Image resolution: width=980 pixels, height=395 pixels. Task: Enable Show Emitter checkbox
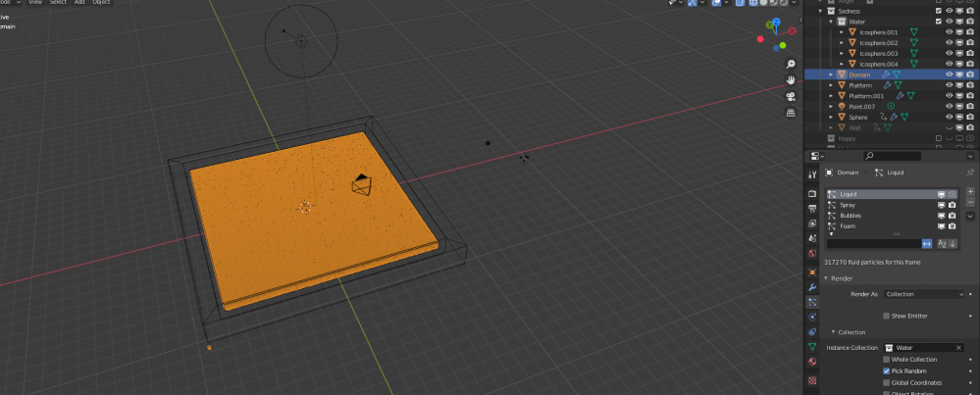click(886, 316)
